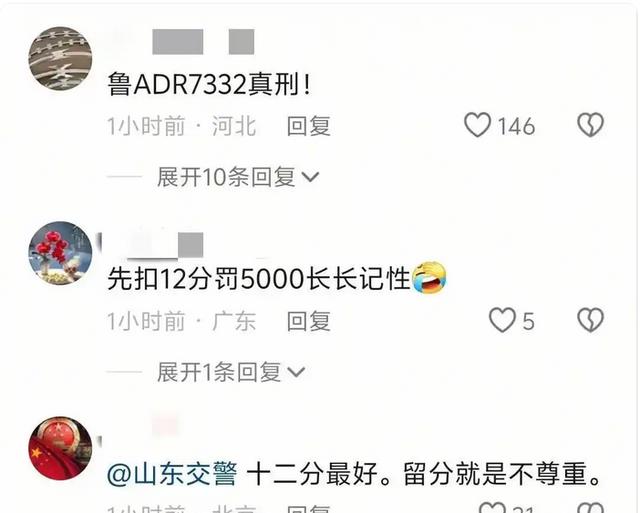Open third commenter's national emblem avatar

tap(60, 448)
